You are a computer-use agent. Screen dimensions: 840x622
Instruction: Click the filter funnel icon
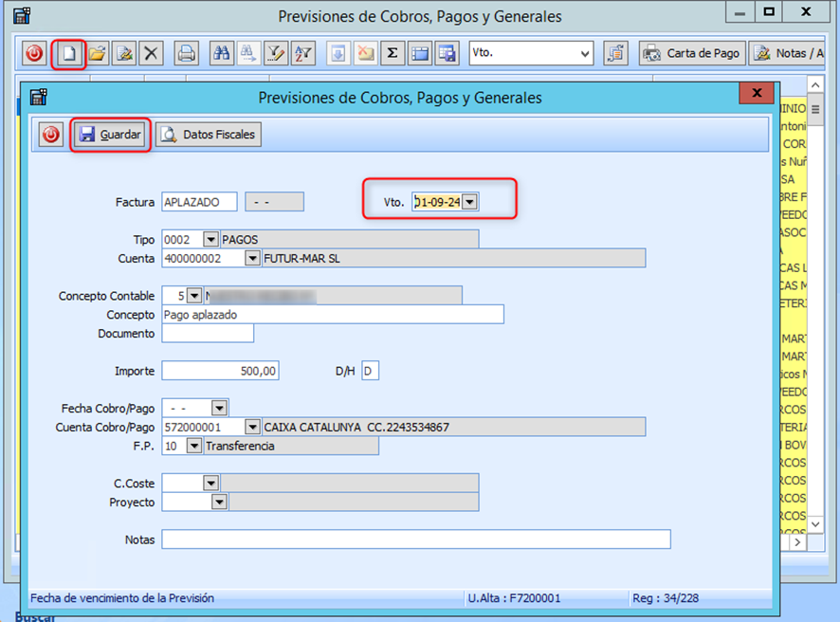pyautogui.click(x=275, y=54)
